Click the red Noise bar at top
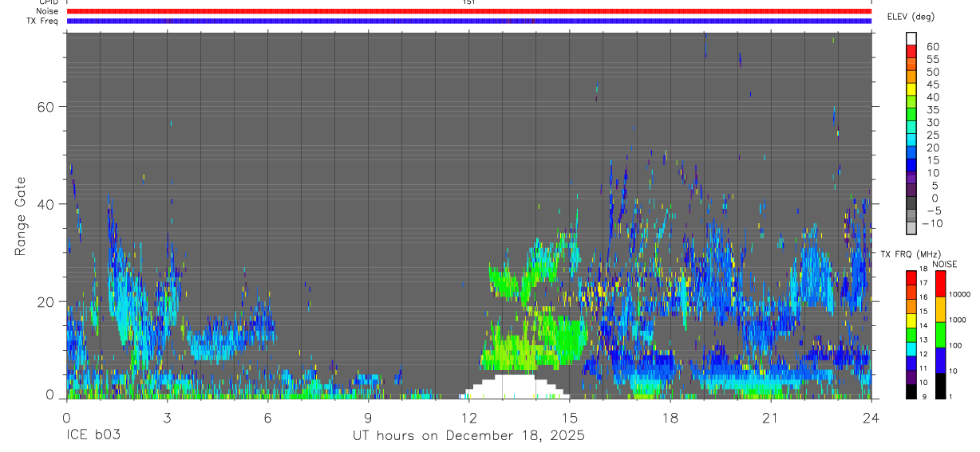 (x=469, y=11)
